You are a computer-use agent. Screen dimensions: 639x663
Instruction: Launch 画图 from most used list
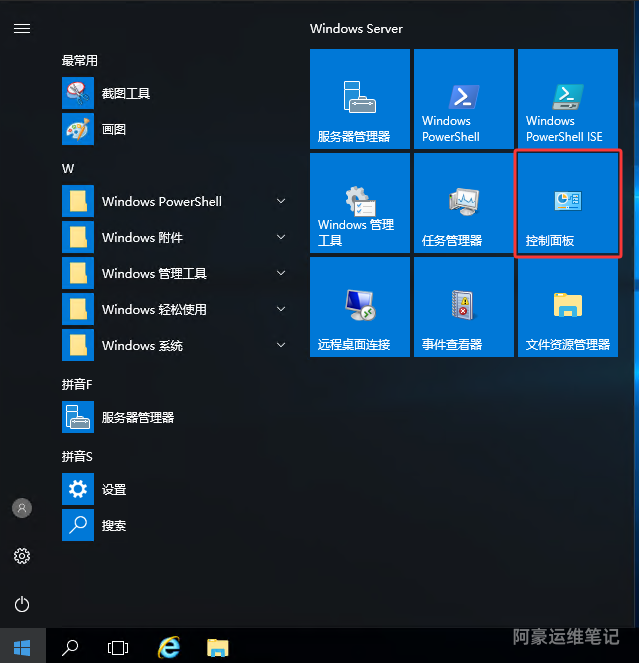(x=114, y=129)
